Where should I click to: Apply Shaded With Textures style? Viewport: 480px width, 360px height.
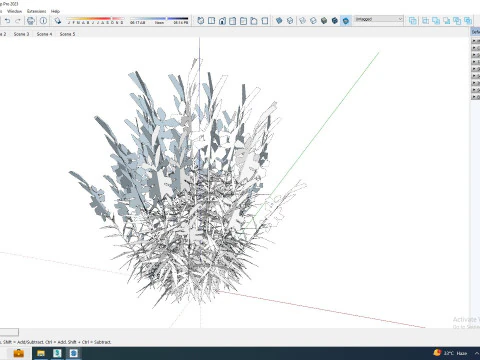tap(335, 21)
